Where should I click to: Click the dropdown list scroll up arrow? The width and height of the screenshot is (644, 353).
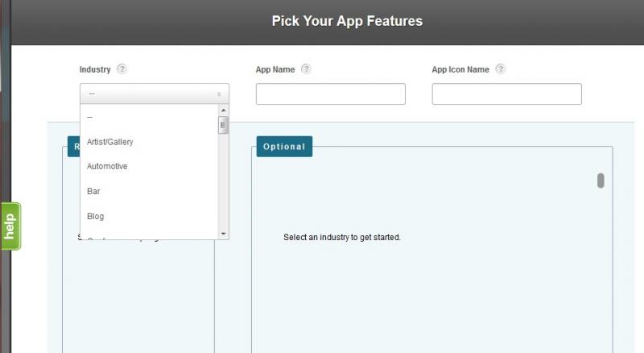pos(223,110)
